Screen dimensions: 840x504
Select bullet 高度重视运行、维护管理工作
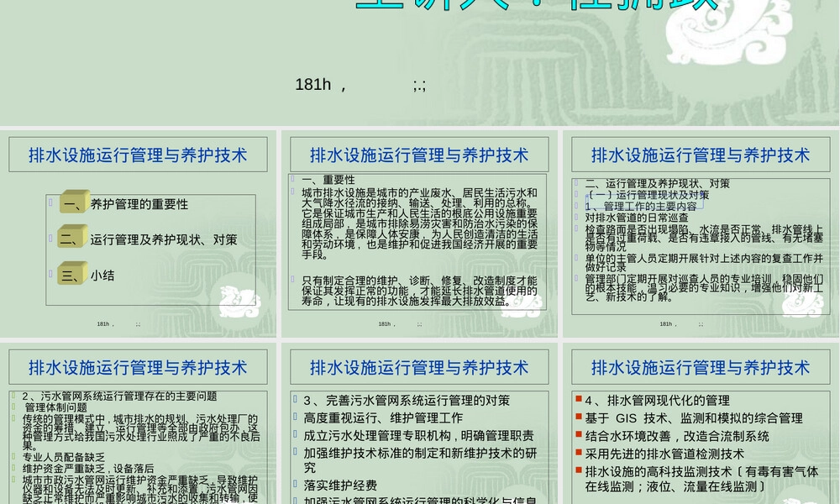383,418
